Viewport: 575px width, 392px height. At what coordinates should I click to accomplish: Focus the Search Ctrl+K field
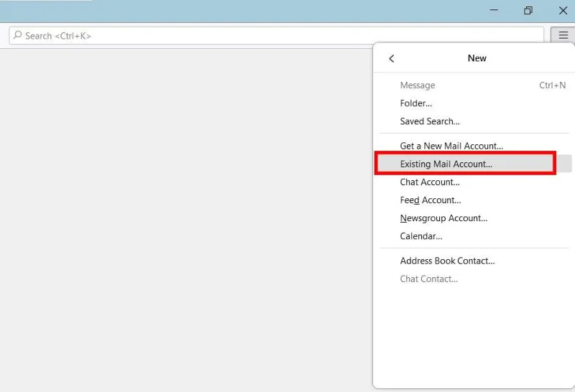click(x=276, y=35)
